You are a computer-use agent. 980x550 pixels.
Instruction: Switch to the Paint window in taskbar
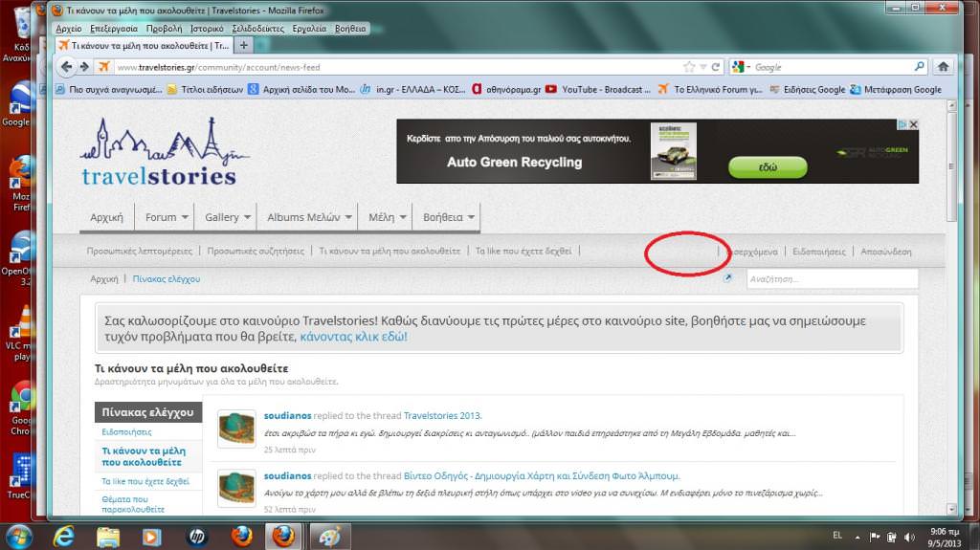330,537
